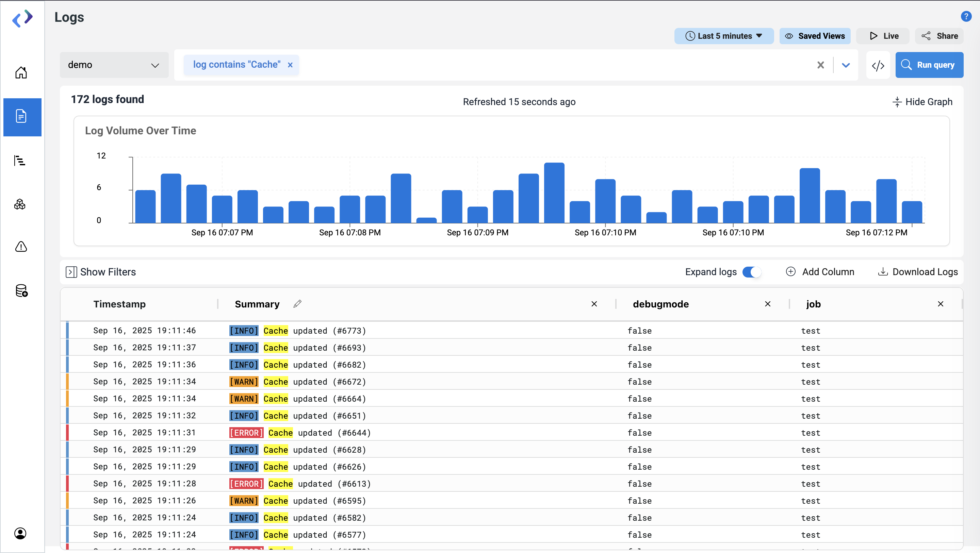Open the cubes services icon in sidebar
Screen dimensions: 980x553
point(20,205)
